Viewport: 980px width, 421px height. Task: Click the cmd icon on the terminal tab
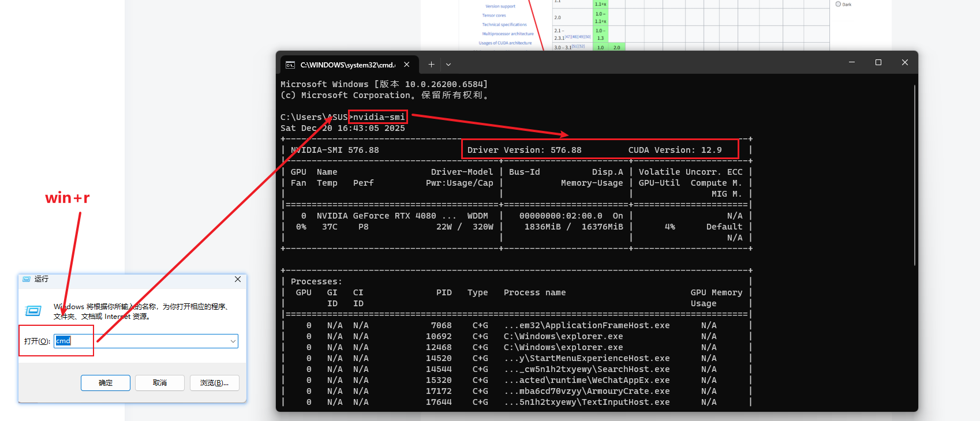(290, 65)
